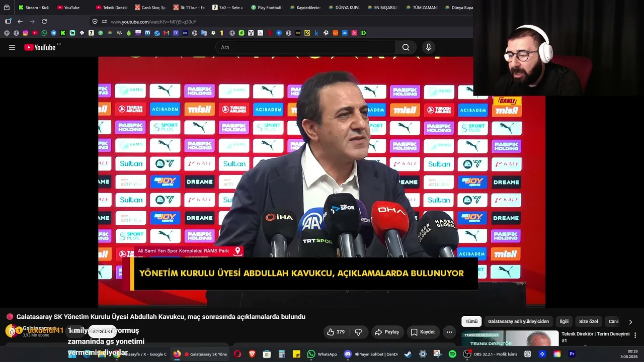Image resolution: width=644 pixels, height=362 pixels.
Task: Open the more actions three-dot menu
Action: 449,332
